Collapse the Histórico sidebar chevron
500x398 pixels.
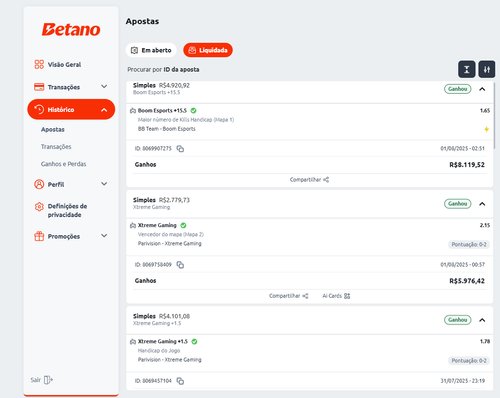(x=104, y=110)
